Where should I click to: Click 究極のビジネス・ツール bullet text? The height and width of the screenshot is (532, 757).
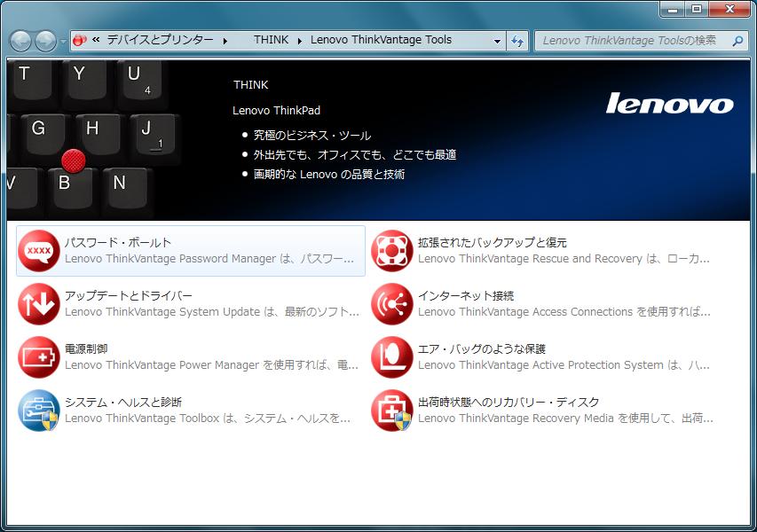(x=312, y=136)
